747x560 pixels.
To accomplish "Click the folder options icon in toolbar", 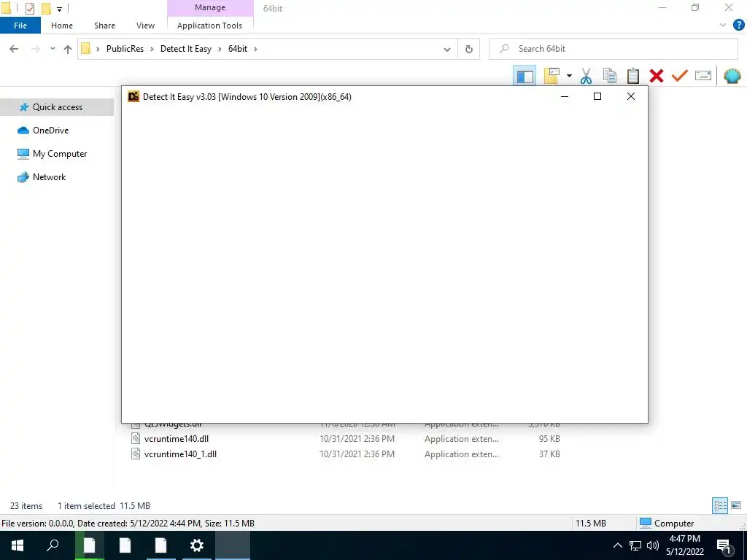I will [x=551, y=76].
